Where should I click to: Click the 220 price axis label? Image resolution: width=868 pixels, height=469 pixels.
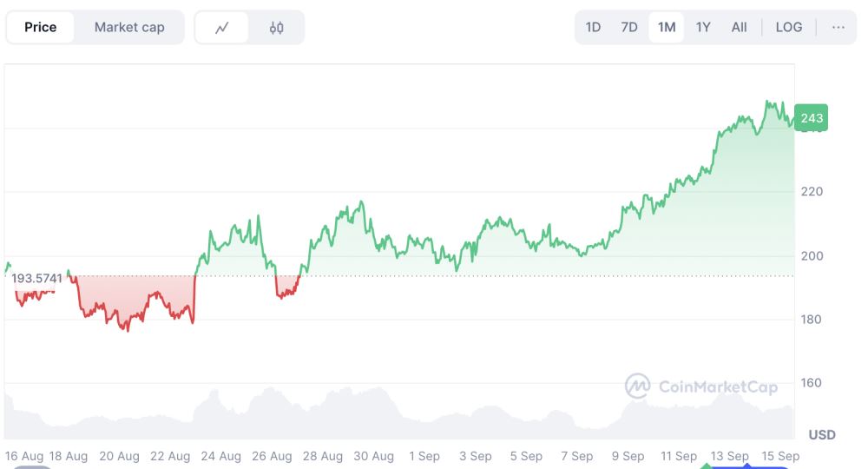click(812, 191)
